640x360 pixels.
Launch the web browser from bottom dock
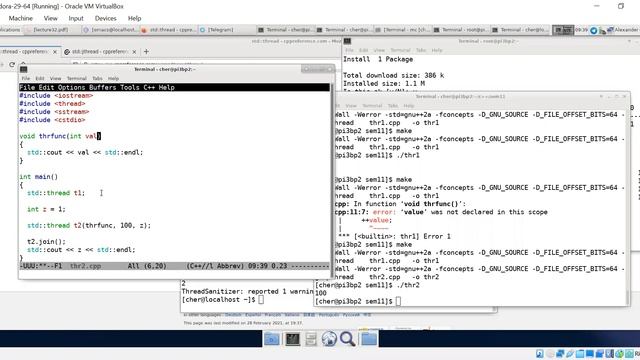329,339
